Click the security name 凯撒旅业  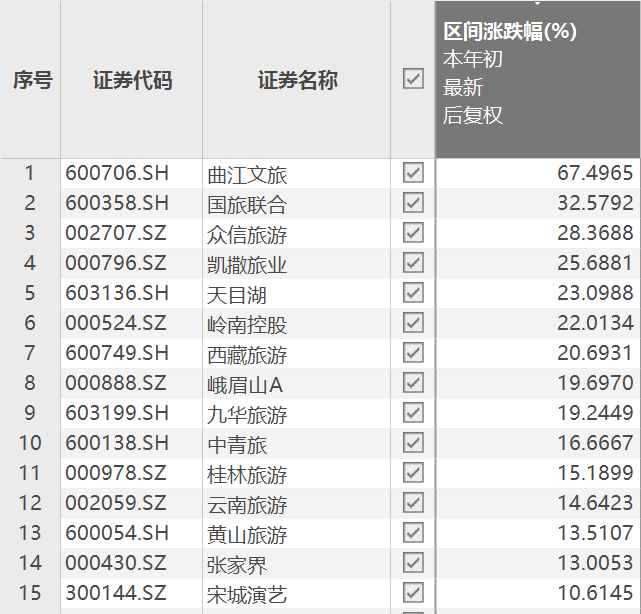click(247, 265)
